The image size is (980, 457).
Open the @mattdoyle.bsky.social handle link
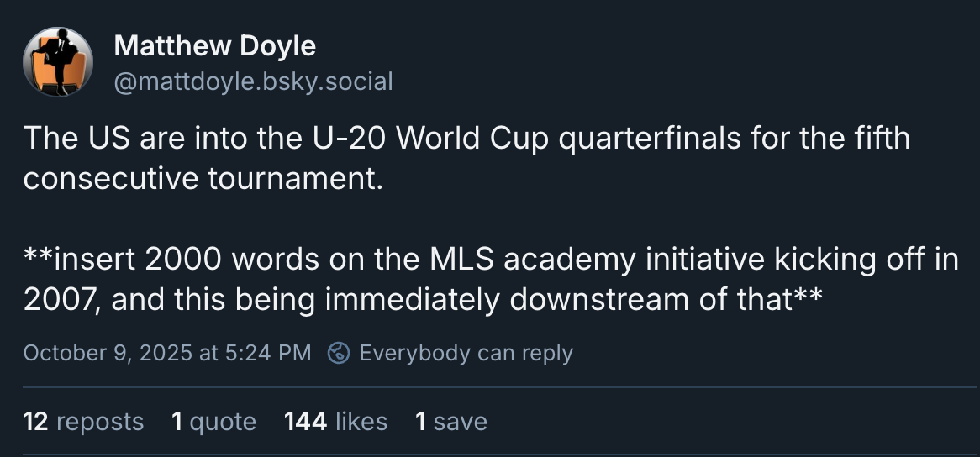253,81
